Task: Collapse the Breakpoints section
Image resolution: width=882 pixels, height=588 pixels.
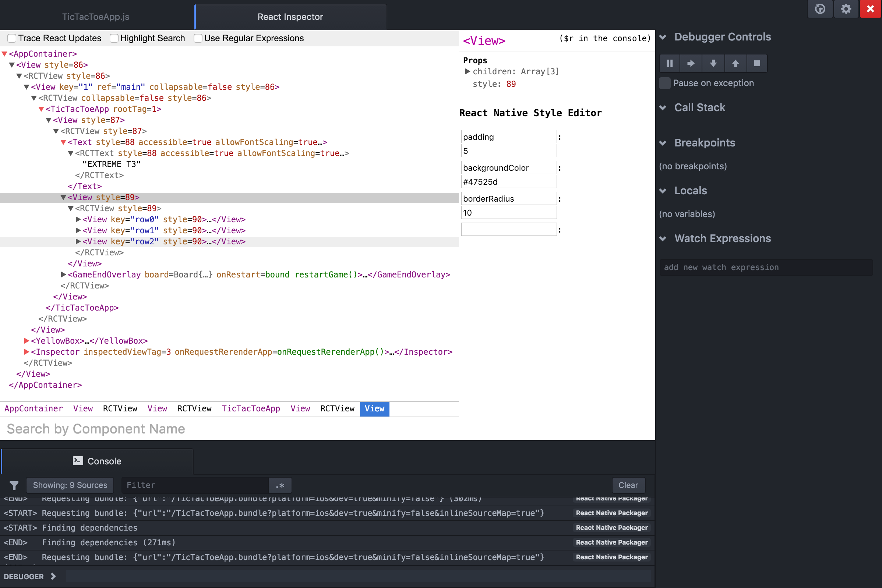Action: pyautogui.click(x=663, y=143)
